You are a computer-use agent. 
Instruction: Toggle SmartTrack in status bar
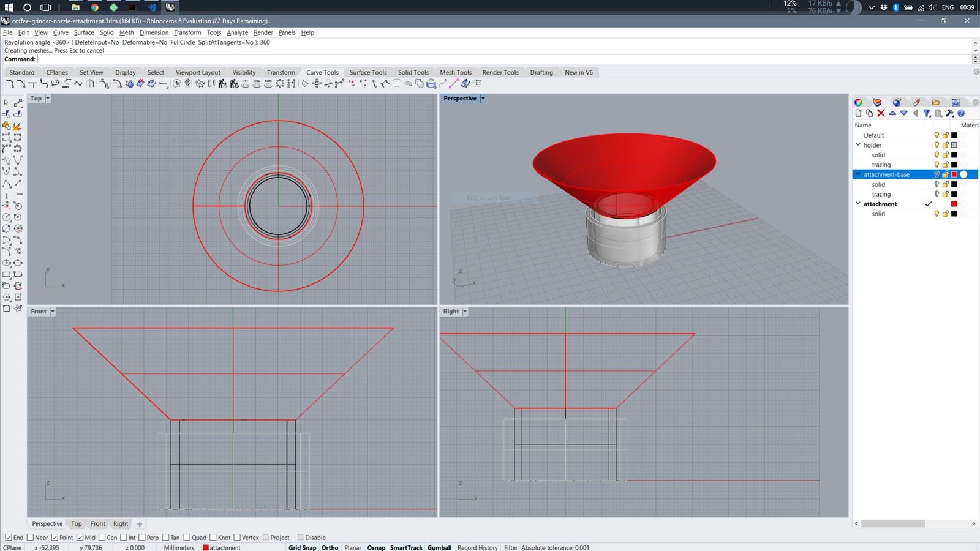[x=406, y=547]
